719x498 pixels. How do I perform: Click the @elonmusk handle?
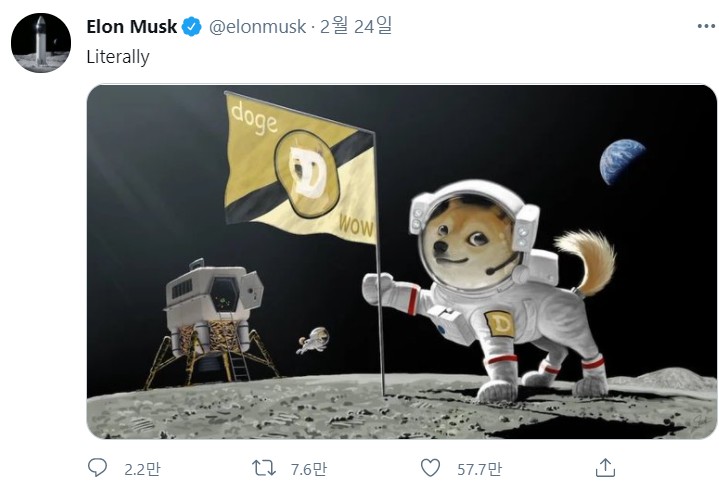pos(257,27)
